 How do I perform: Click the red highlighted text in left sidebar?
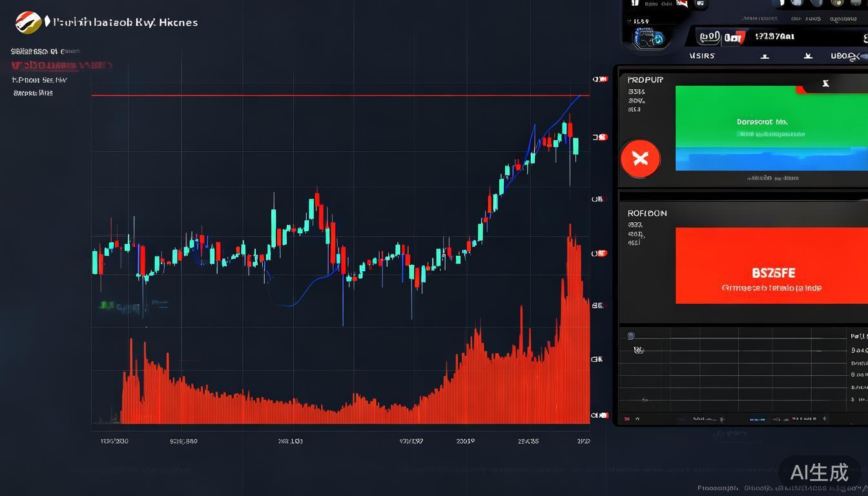coord(61,65)
